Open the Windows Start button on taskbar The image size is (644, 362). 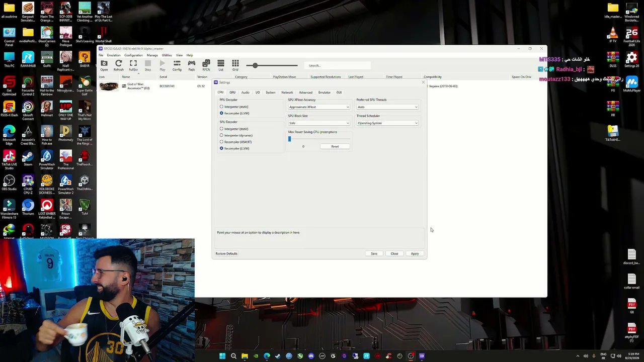point(222,356)
